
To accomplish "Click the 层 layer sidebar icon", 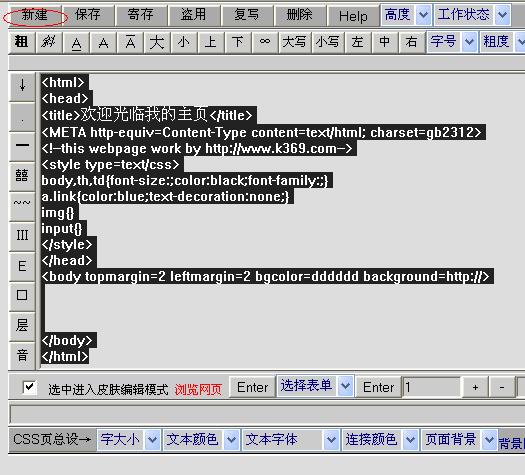I will (x=22, y=326).
